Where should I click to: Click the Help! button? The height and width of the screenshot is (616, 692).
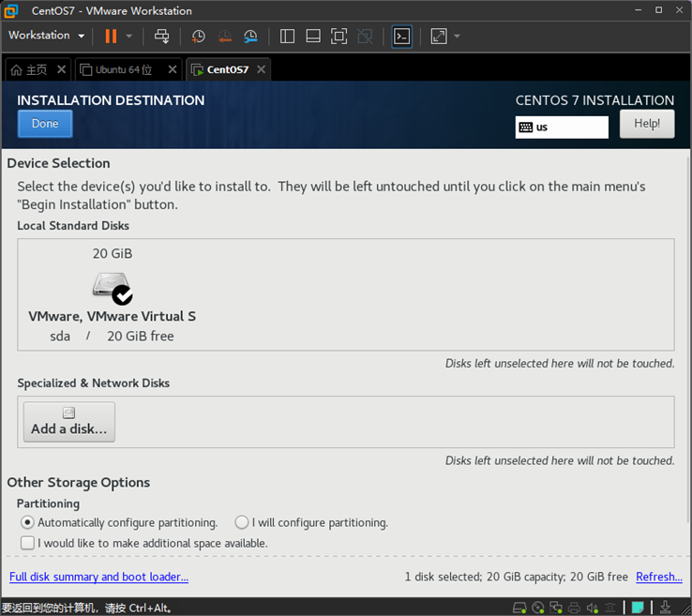pos(647,124)
